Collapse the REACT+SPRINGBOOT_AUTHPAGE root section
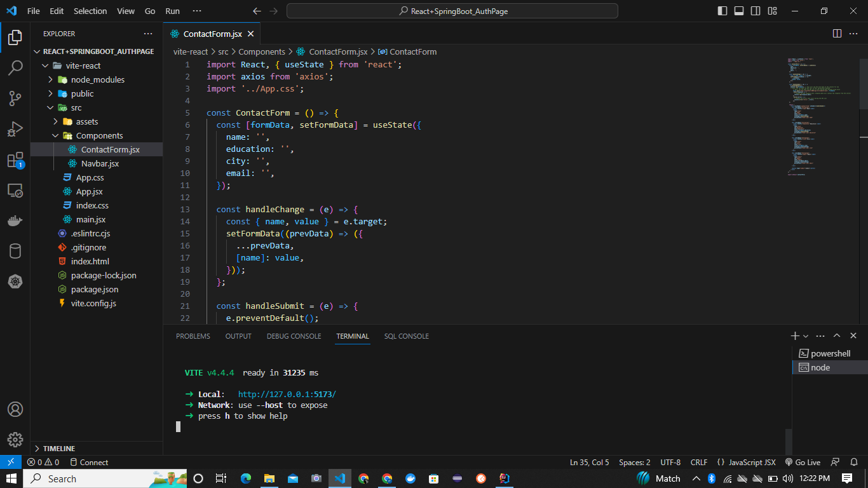This screenshot has width=868, height=488. [97, 51]
